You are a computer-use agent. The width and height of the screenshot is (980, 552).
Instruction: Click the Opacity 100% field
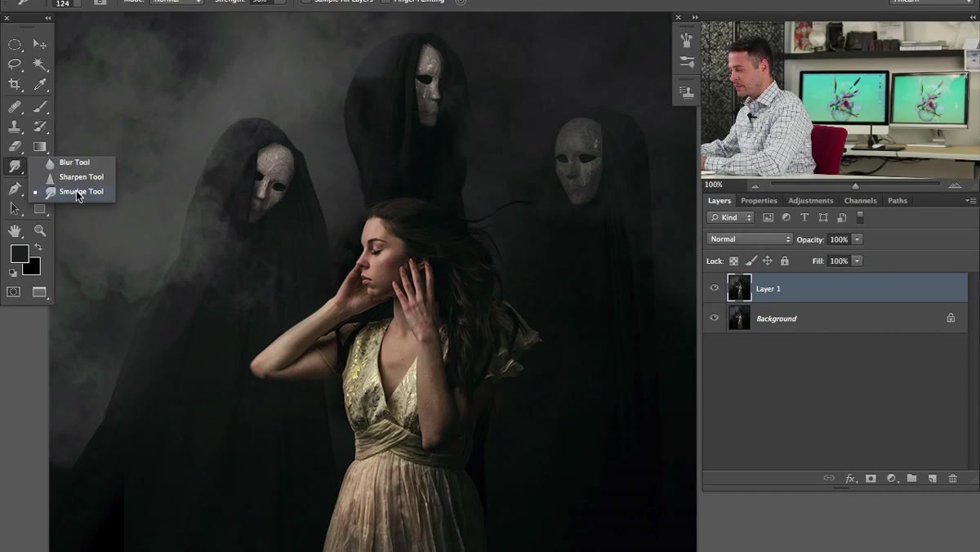[839, 239]
